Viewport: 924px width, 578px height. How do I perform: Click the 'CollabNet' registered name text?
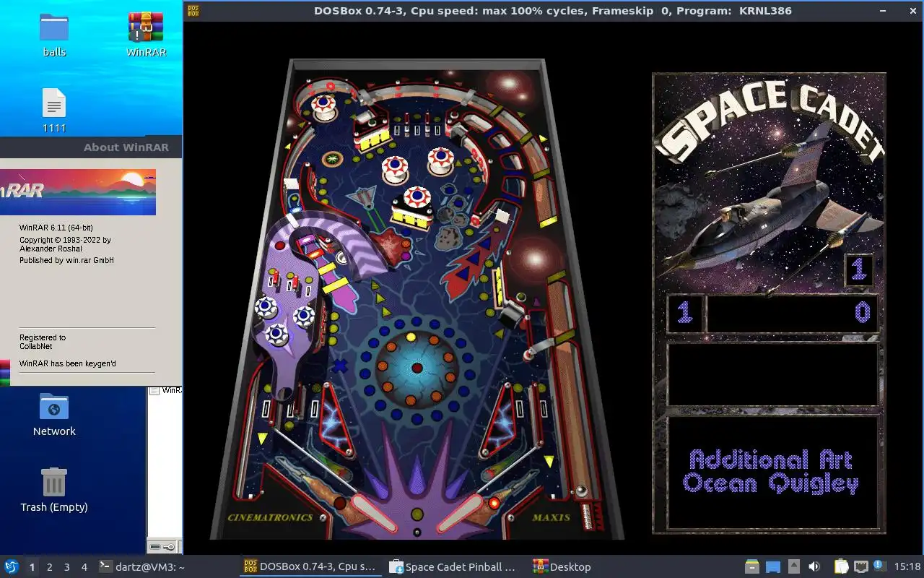pos(36,346)
